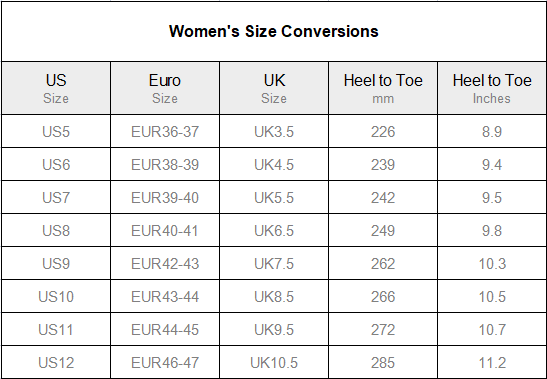This screenshot has width=547, height=379.
Task: Click the 10.3 inches cell
Action: tap(492, 263)
